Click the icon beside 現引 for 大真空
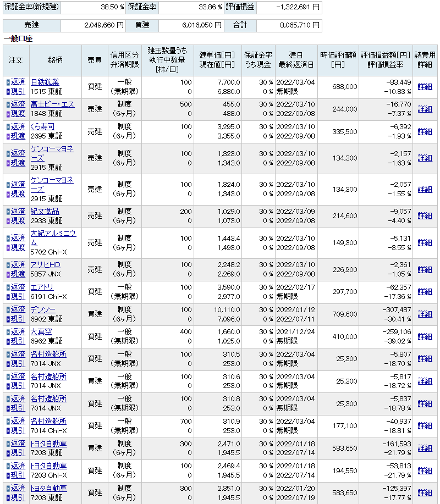The width and height of the screenshot is (440, 504). [x=8, y=341]
